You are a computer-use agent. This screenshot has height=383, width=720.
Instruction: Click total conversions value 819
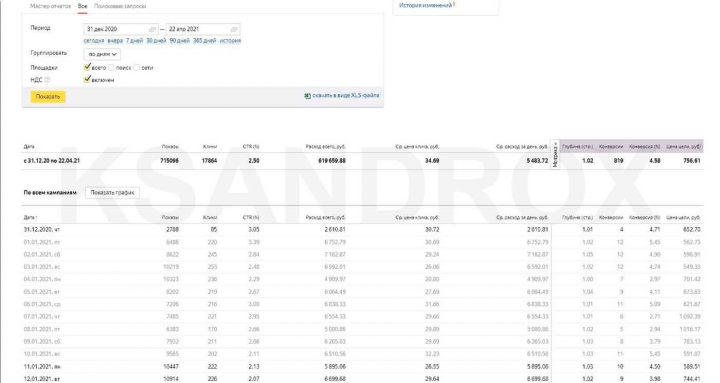[x=619, y=161]
